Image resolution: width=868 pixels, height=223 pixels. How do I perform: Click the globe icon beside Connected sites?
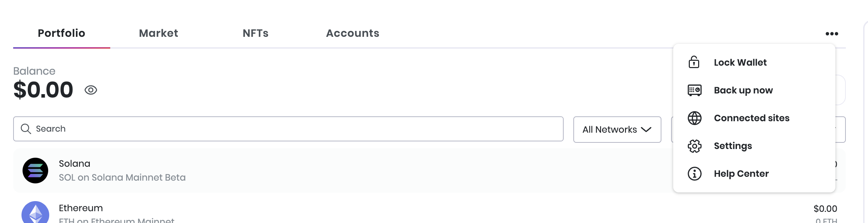694,118
